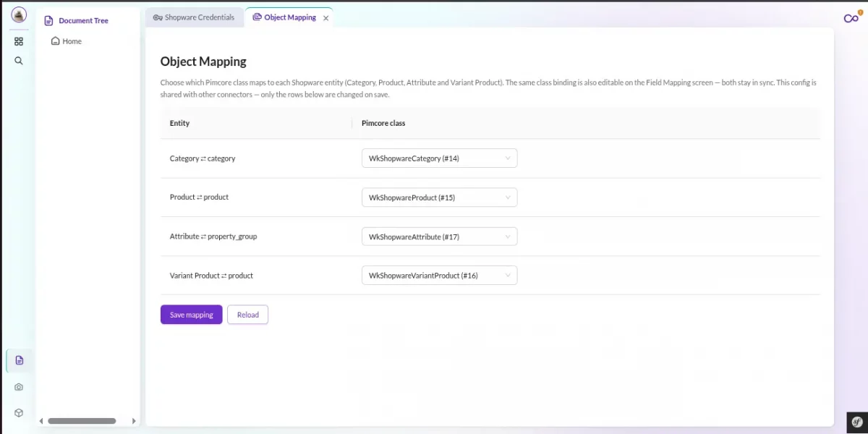Click the Home icon in document tree
The image size is (868, 434).
pyautogui.click(x=55, y=41)
